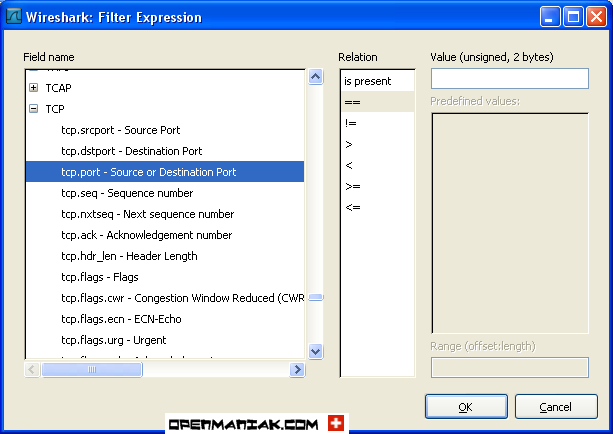This screenshot has height=434, width=613.
Task: Choose the == relation
Action: (378, 102)
